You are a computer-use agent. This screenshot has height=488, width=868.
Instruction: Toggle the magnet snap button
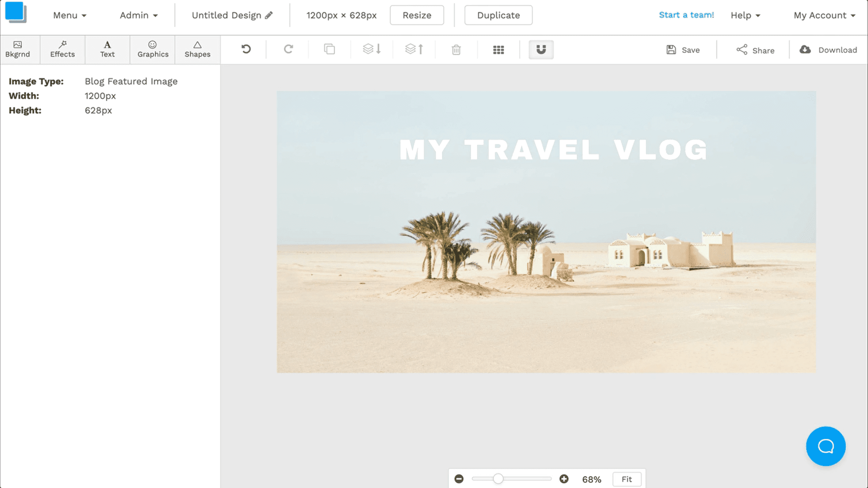pyautogui.click(x=541, y=50)
